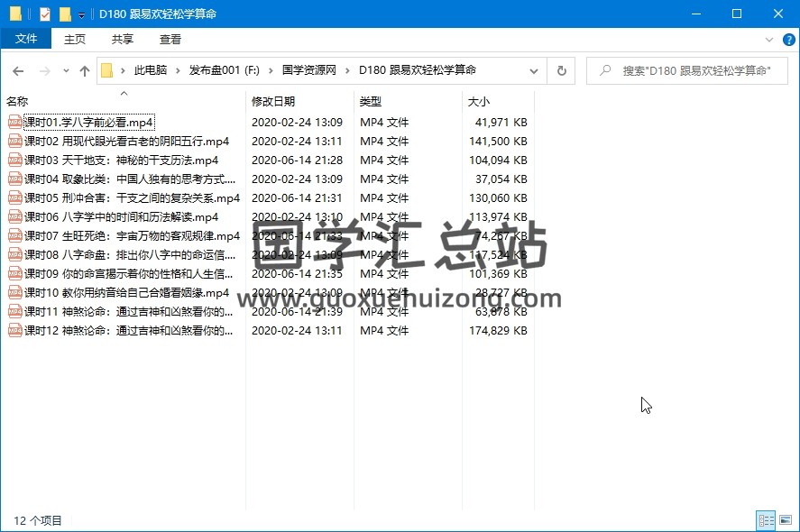The width and height of the screenshot is (800, 532).
Task: Click the back navigation arrow
Action: point(18,70)
